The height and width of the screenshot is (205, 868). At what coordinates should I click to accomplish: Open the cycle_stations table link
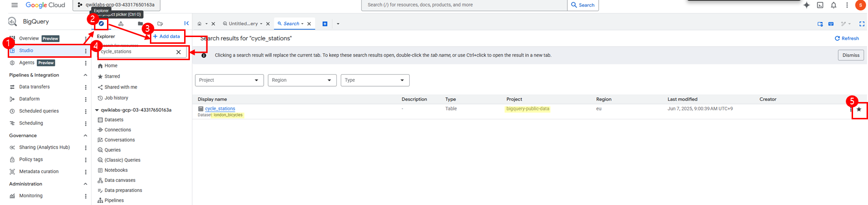pos(220,109)
